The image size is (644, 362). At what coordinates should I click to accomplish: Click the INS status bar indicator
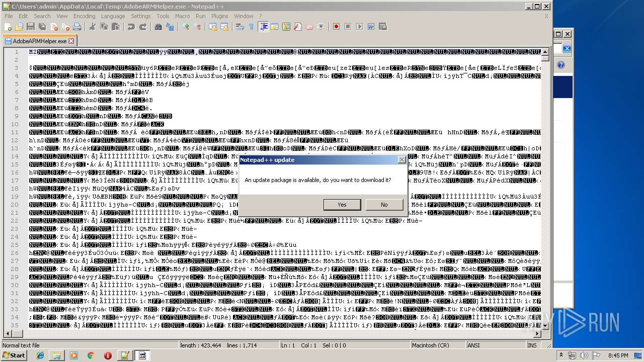[x=532, y=345]
